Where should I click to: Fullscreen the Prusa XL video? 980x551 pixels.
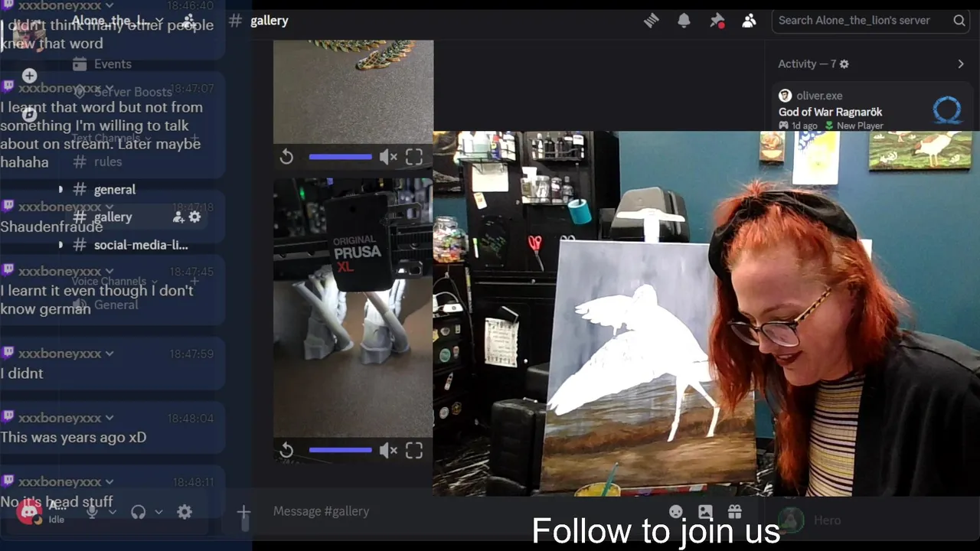[x=414, y=451]
